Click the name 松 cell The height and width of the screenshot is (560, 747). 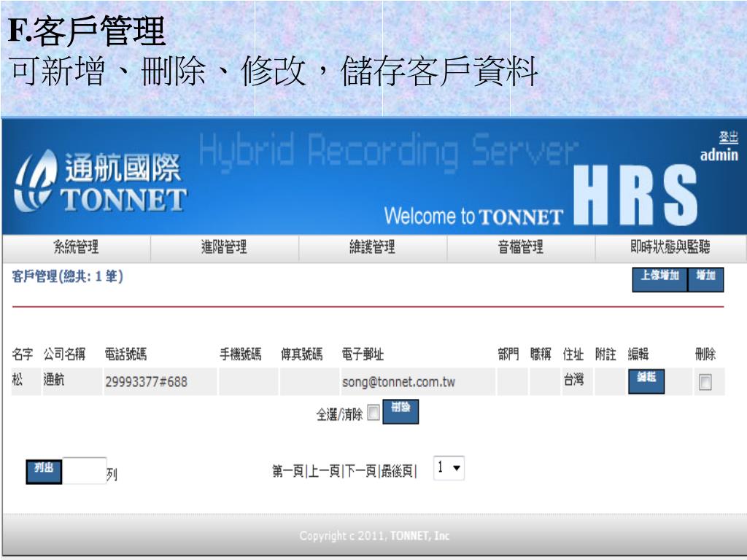(26, 382)
